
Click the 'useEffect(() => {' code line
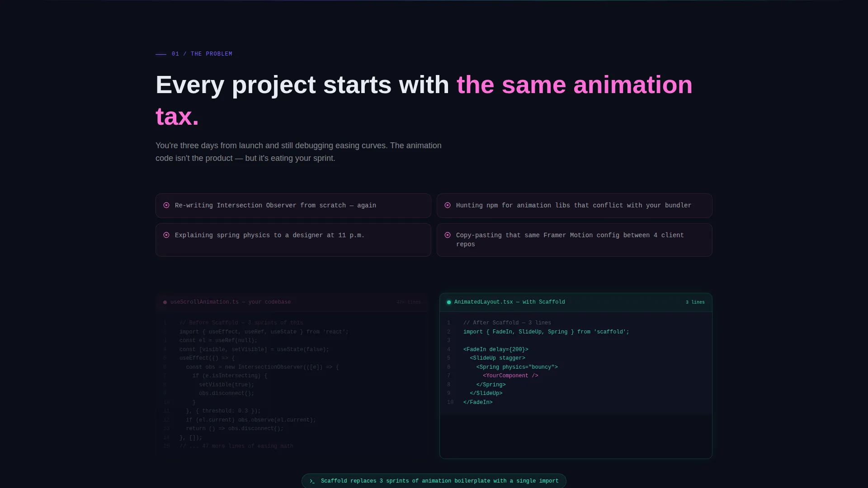[207, 358]
